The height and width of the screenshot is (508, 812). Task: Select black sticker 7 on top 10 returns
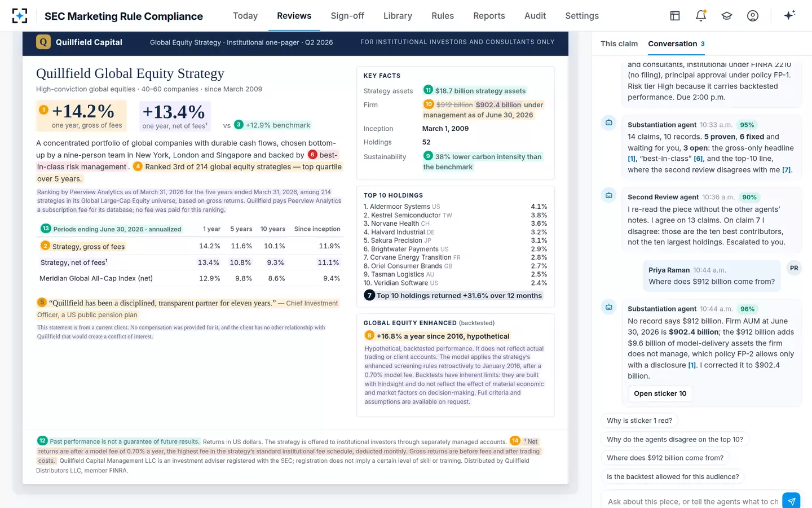point(369,295)
